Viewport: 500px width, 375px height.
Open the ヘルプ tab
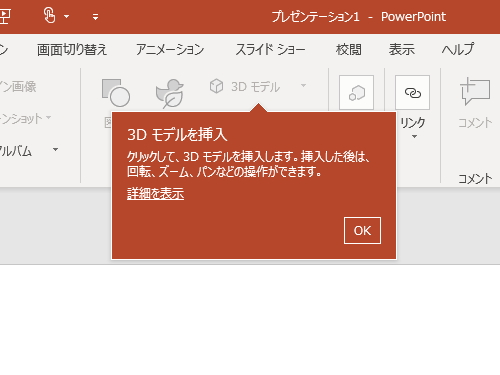pos(458,50)
